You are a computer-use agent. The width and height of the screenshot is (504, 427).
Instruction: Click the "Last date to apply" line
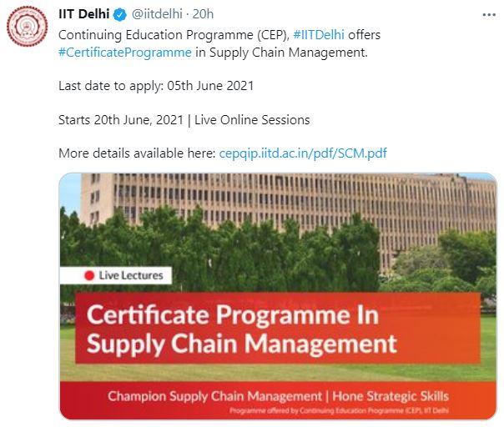click(x=156, y=86)
